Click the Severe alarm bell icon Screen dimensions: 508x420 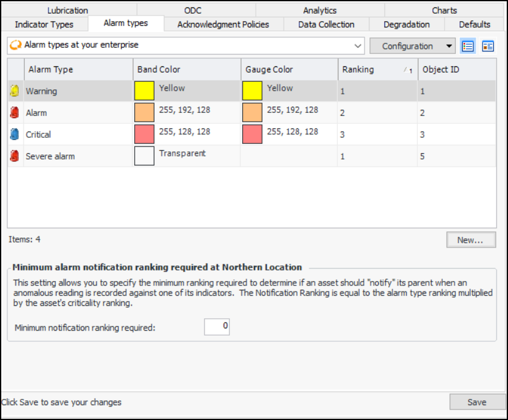pyautogui.click(x=15, y=156)
